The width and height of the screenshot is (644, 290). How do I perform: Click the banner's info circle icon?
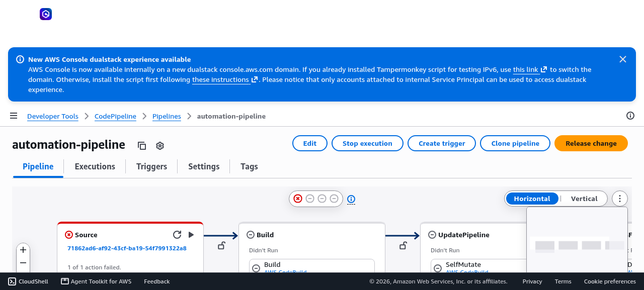pos(20,59)
